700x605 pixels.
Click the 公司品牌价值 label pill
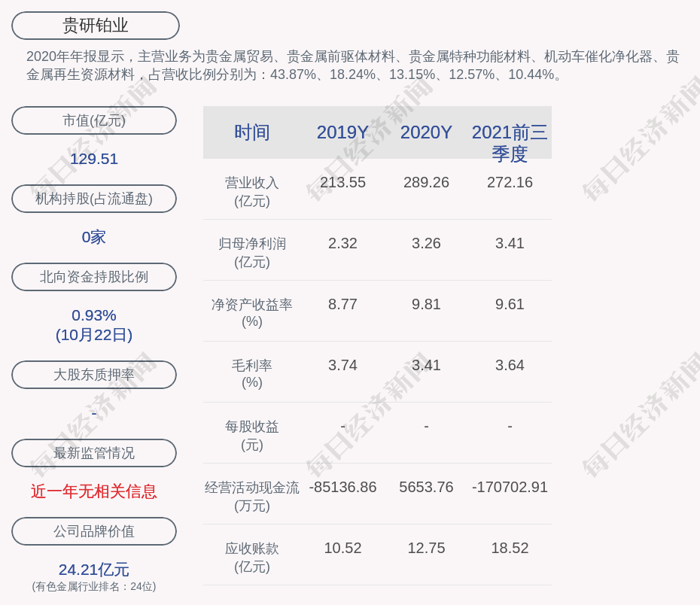click(x=94, y=531)
